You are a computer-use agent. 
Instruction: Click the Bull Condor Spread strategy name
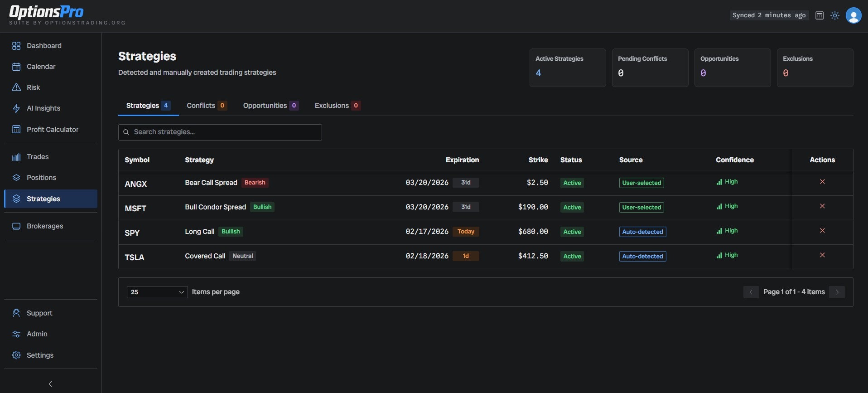click(216, 207)
